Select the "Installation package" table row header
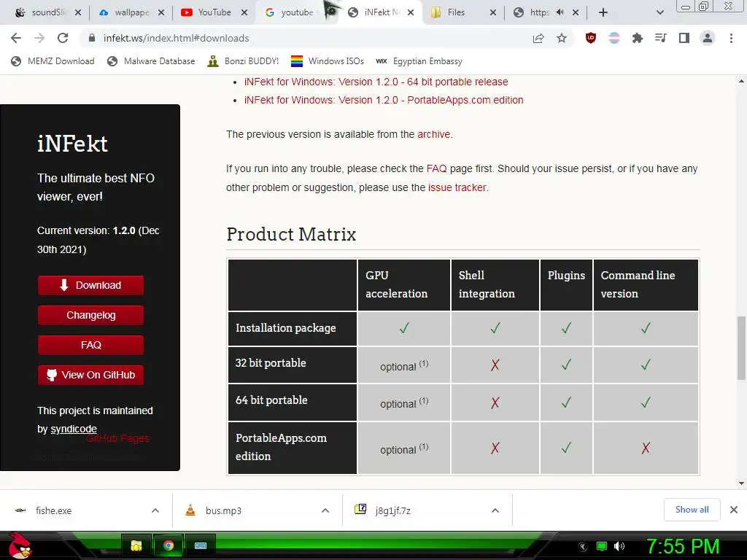The height and width of the screenshot is (560, 747). 293,329
